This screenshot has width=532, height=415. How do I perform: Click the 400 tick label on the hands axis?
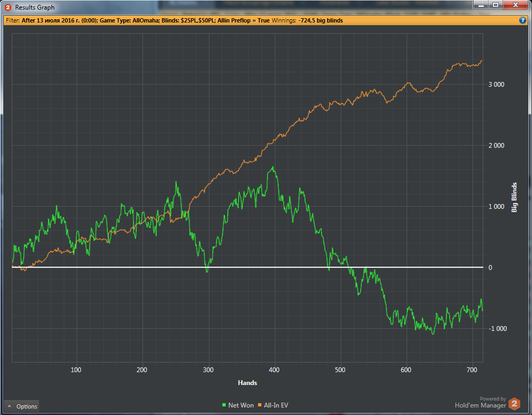click(274, 370)
